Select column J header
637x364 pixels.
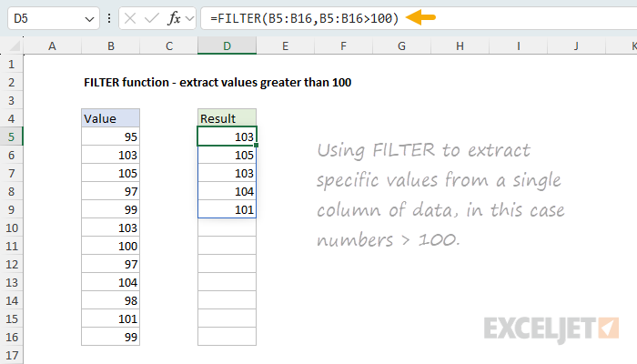(x=576, y=45)
